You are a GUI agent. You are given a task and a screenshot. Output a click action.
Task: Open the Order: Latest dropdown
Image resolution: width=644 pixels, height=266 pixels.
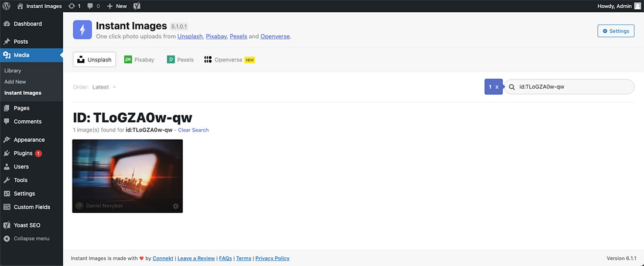point(104,87)
